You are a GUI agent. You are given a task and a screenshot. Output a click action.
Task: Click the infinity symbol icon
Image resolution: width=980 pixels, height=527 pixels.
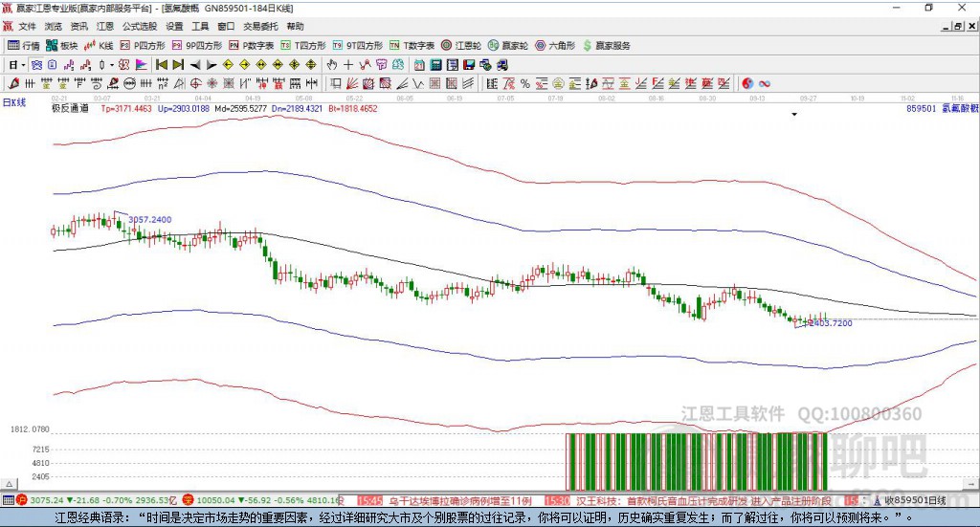pyautogui.click(x=765, y=83)
